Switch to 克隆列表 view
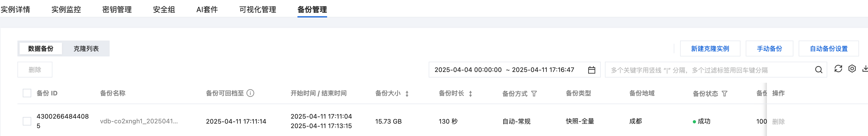 [86, 49]
